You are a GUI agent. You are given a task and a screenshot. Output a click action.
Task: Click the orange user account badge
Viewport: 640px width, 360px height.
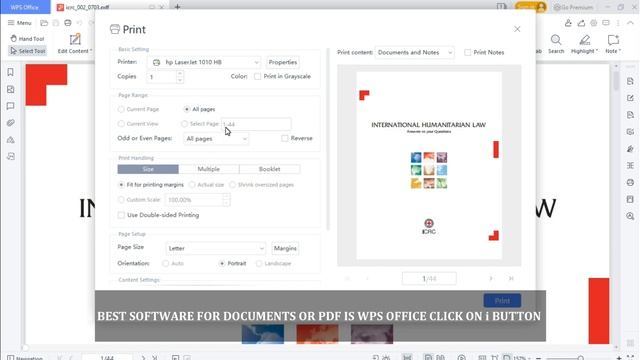click(x=531, y=7)
